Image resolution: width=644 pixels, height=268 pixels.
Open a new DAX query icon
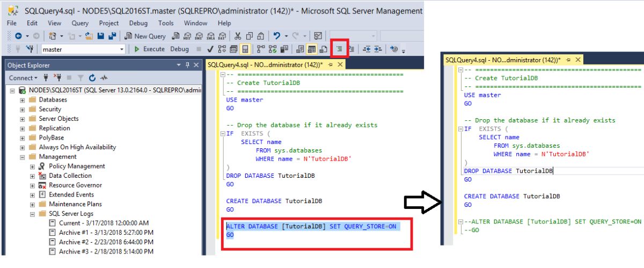222,36
